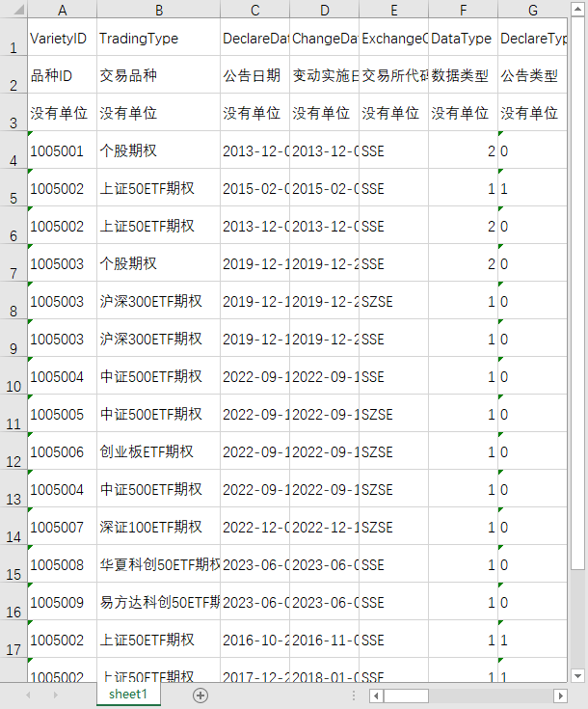588x709 pixels.
Task: Select 沪深300ETF期权 cell in row 8
Action: pyautogui.click(x=159, y=301)
